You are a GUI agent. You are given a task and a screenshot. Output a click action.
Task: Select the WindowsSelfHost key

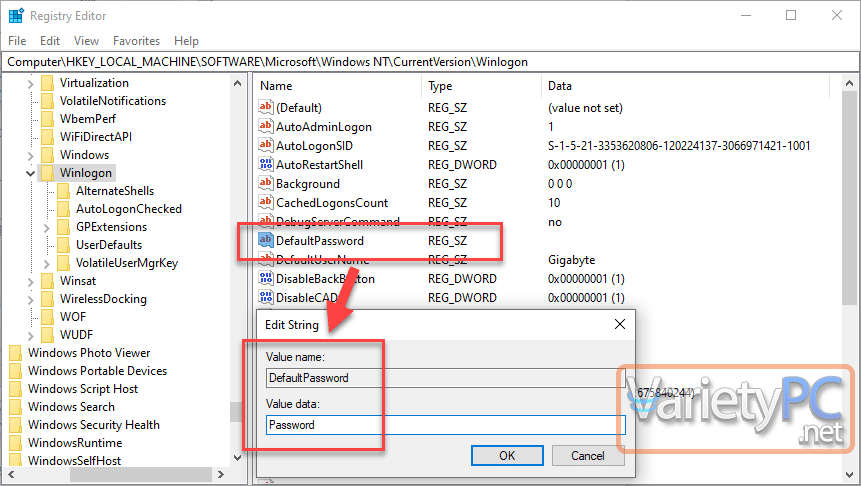pyautogui.click(x=74, y=461)
